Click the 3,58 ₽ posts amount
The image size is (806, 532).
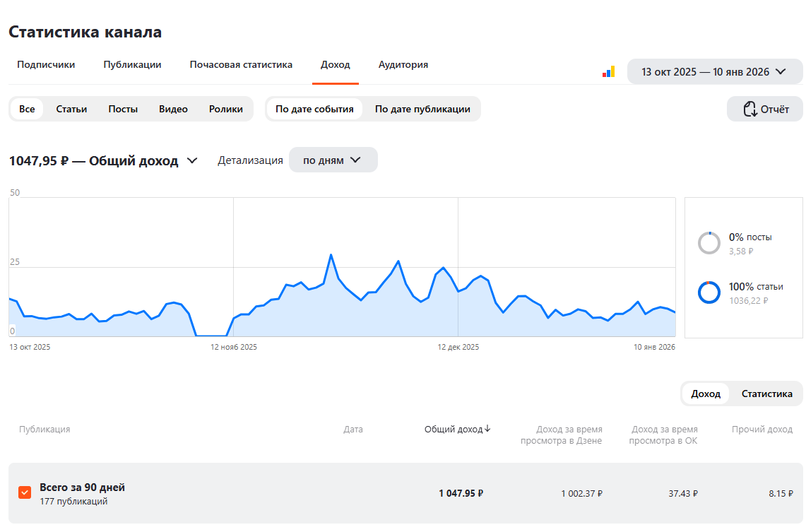[x=741, y=252]
